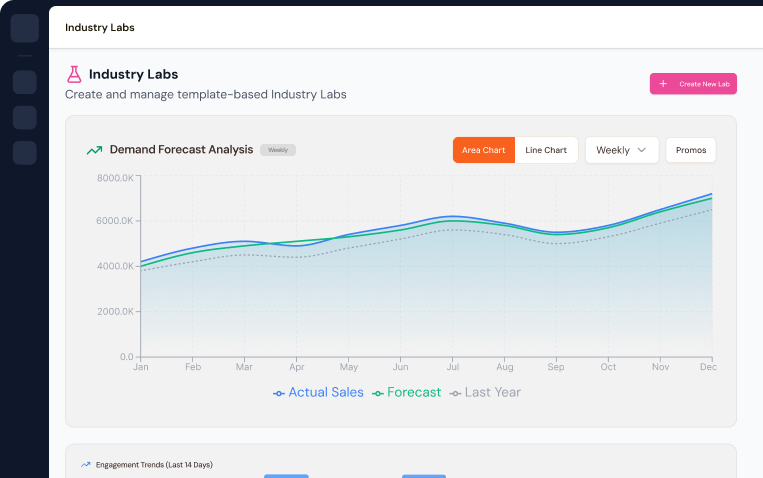Image resolution: width=763 pixels, height=478 pixels.
Task: Click the Apr x-axis label
Action: tap(297, 367)
